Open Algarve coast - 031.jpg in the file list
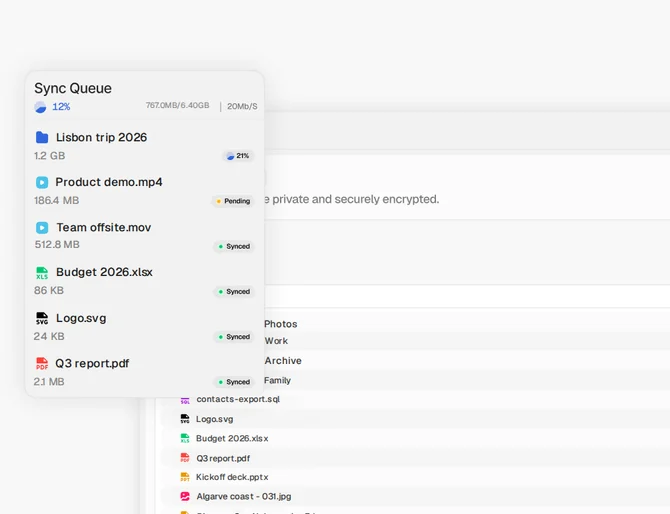 (244, 496)
